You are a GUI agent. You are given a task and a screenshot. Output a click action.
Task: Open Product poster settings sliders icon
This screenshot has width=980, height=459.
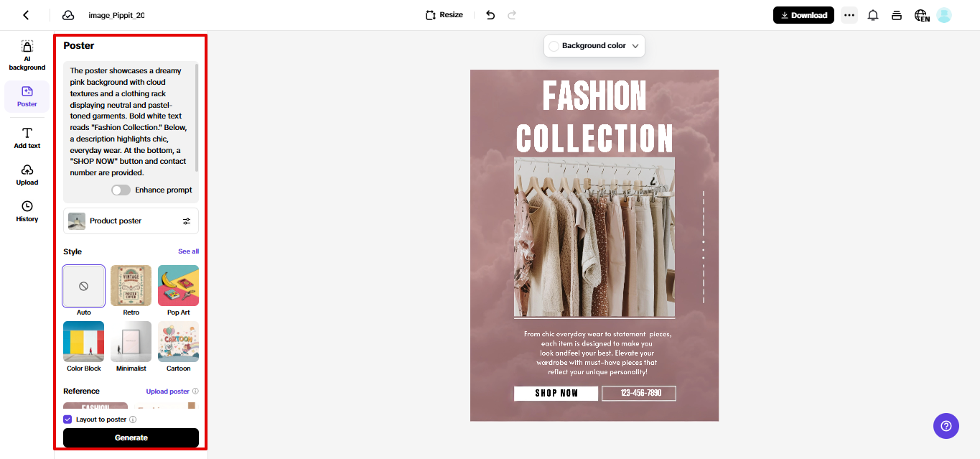click(x=187, y=221)
